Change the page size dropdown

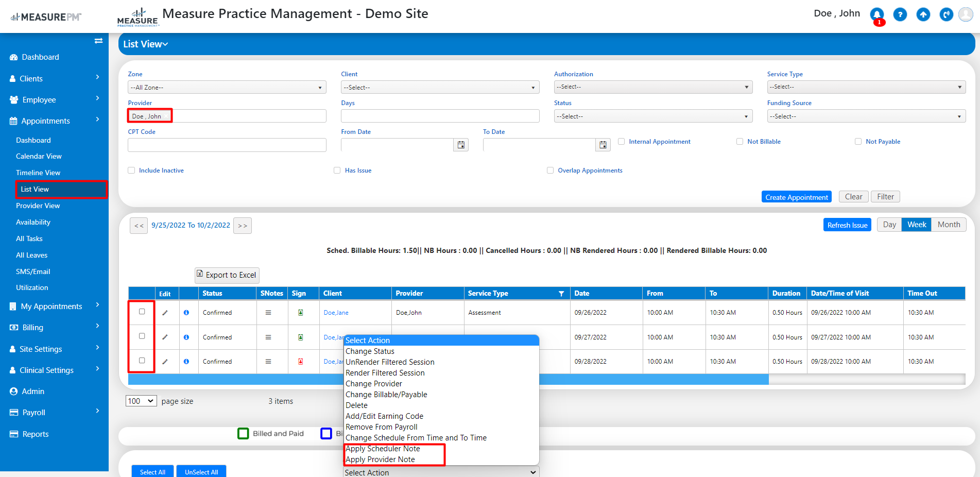click(141, 401)
